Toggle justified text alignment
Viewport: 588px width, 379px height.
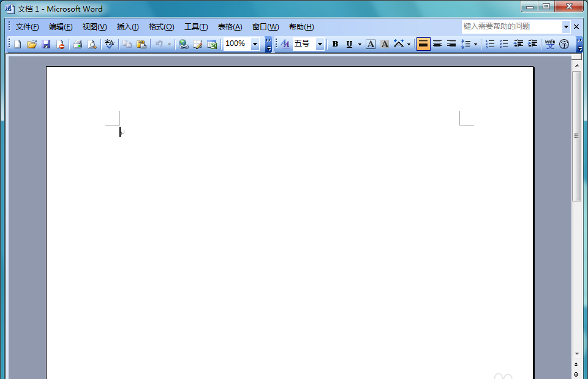click(423, 44)
